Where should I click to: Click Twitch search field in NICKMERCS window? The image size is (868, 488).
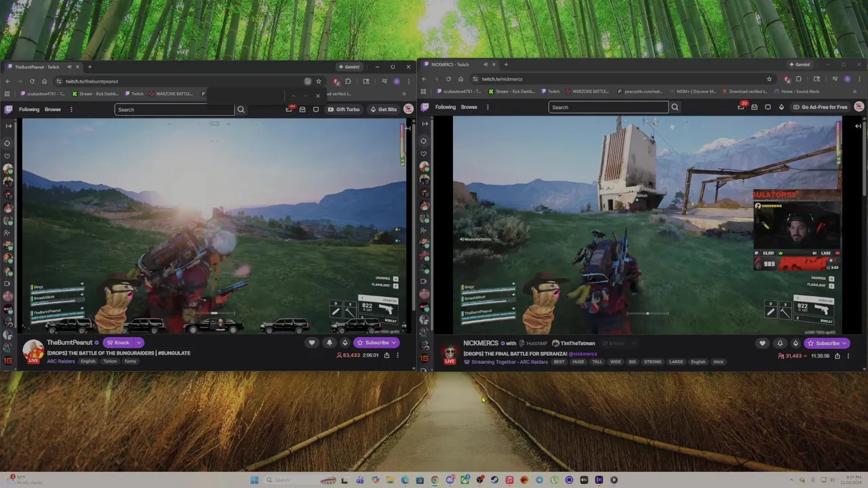(x=608, y=107)
